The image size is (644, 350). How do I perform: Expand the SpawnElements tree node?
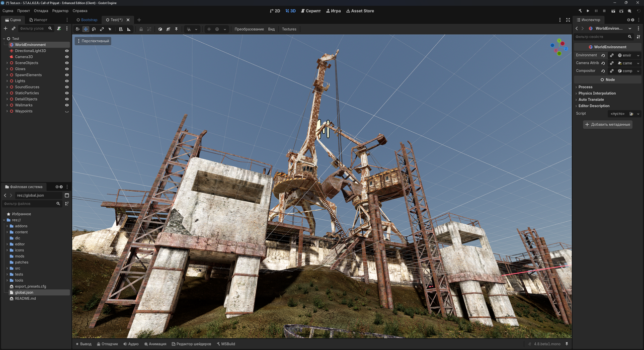(x=7, y=75)
